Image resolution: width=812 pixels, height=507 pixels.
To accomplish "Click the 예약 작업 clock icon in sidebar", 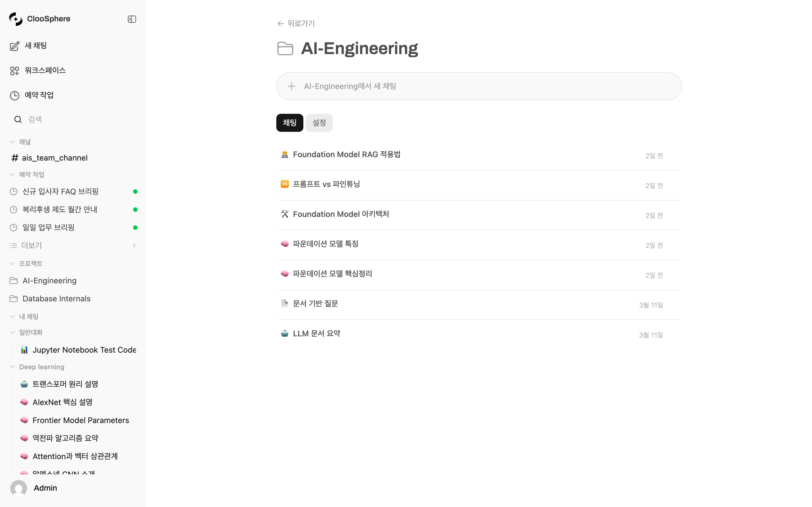I will pos(15,95).
